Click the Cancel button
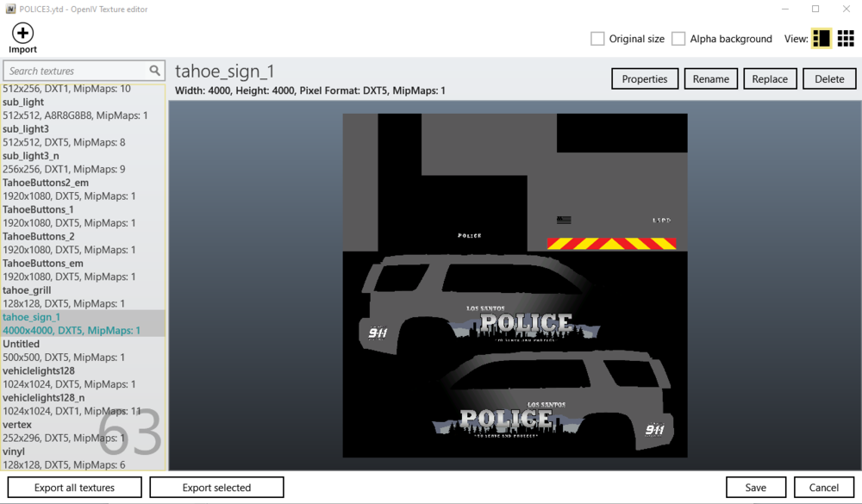862x504 pixels. 823,488
